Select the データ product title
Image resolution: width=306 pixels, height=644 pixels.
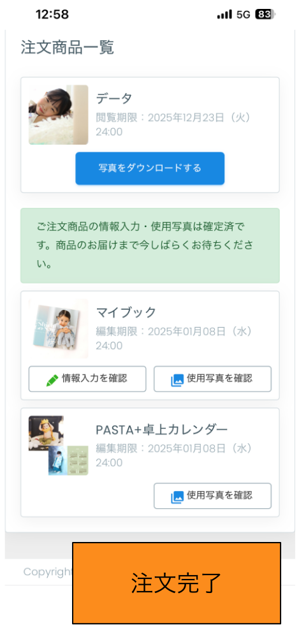(x=114, y=99)
